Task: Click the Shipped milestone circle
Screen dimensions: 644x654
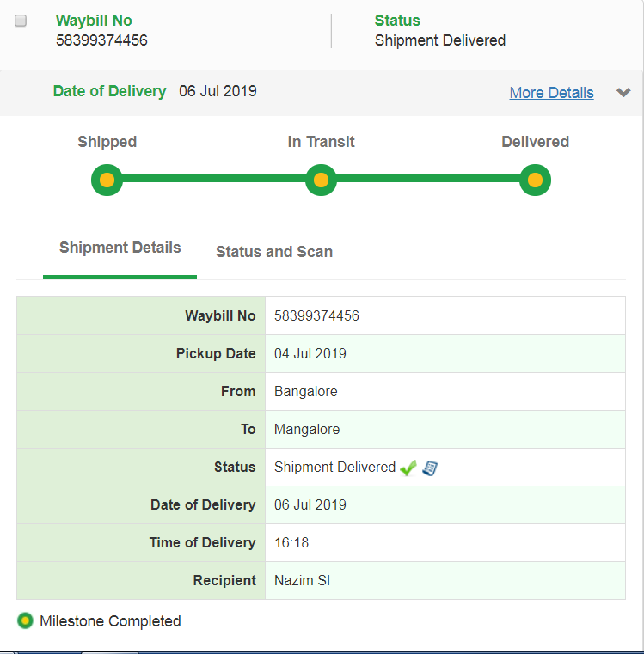Action: click(107, 180)
